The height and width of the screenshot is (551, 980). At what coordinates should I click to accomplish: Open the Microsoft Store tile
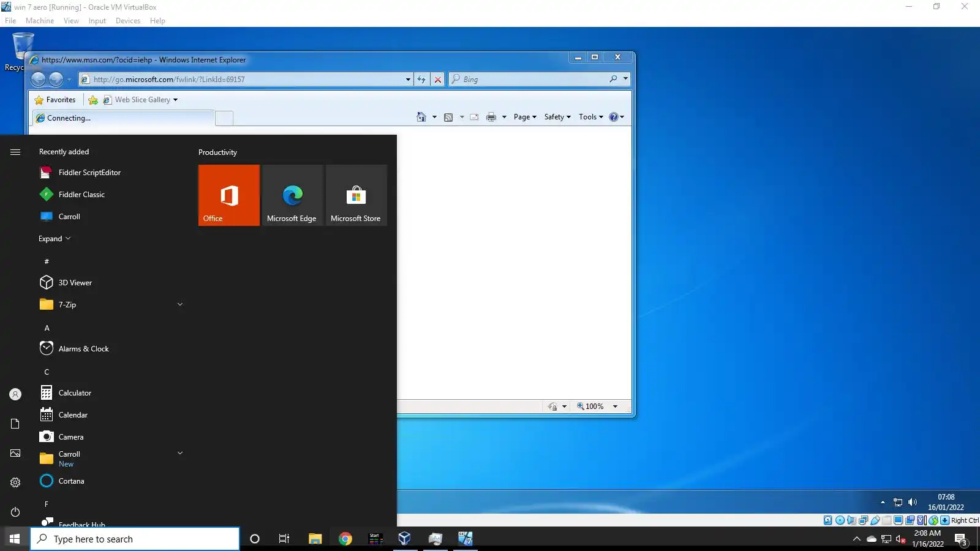coord(356,195)
